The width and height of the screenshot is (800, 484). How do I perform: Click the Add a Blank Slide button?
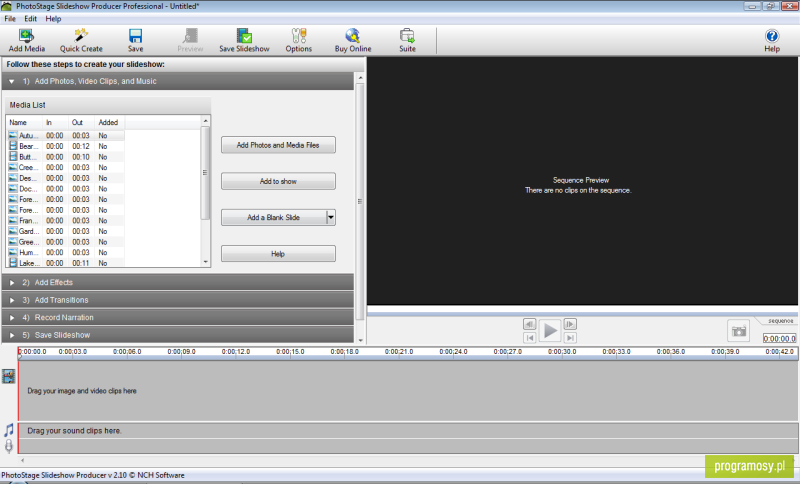273,218
